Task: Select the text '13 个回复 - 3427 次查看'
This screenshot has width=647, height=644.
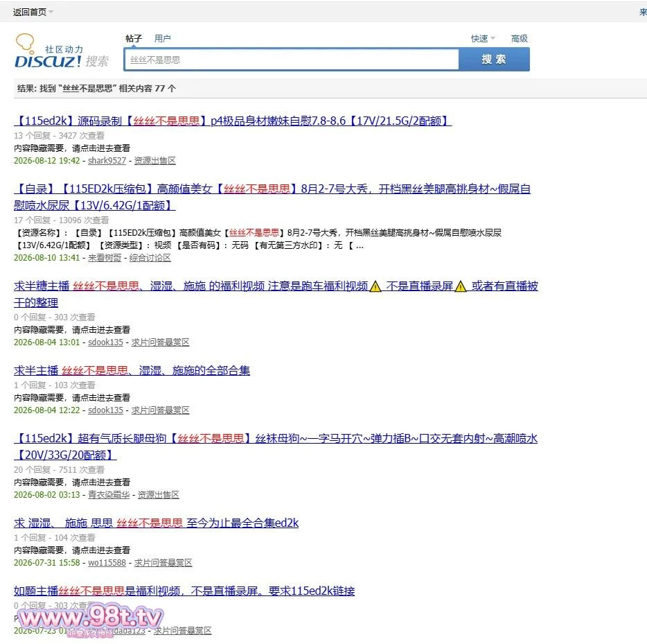Action: coord(59,135)
